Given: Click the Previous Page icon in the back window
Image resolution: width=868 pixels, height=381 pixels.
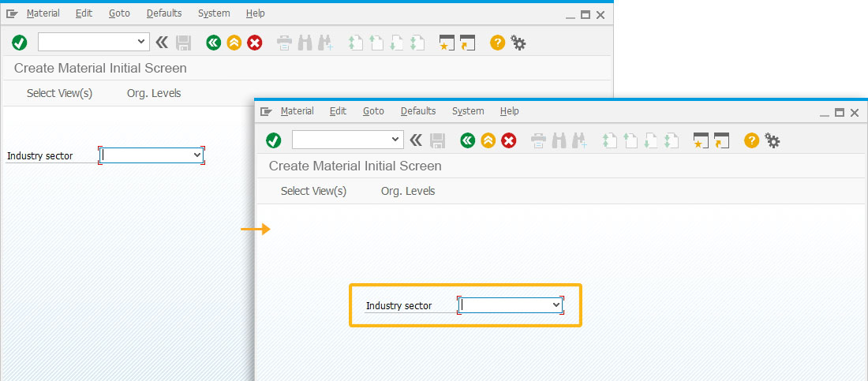Looking at the screenshot, I should [x=376, y=43].
